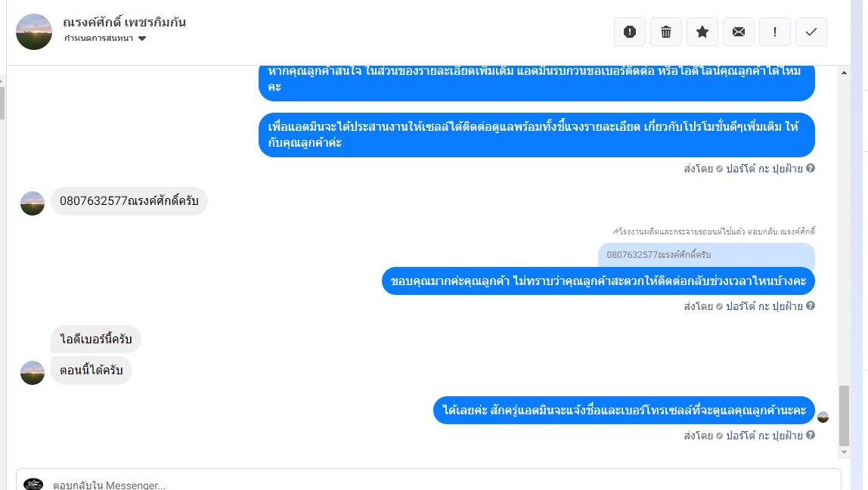Click help icon beside first ส่งโดย label
868x490 pixels.
[x=811, y=168]
